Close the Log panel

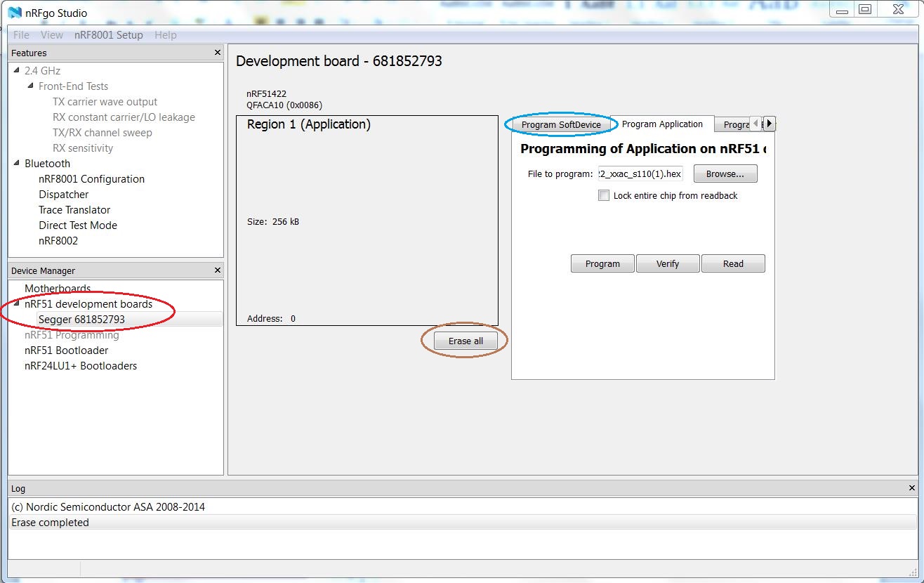click(912, 488)
